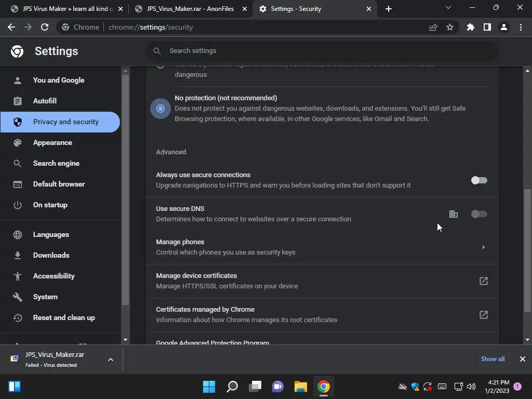Open Accessibility settings
The height and width of the screenshot is (399, 532).
(x=60, y=276)
